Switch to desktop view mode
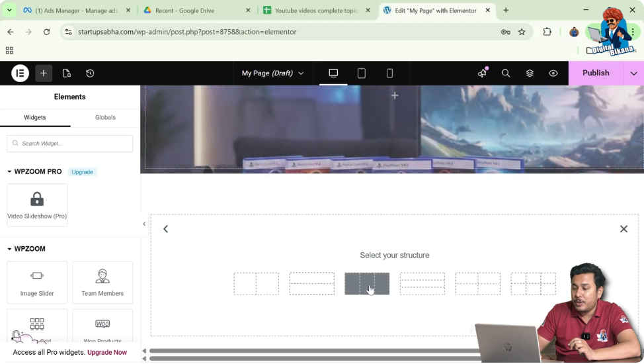The image size is (644, 364). coord(333,73)
